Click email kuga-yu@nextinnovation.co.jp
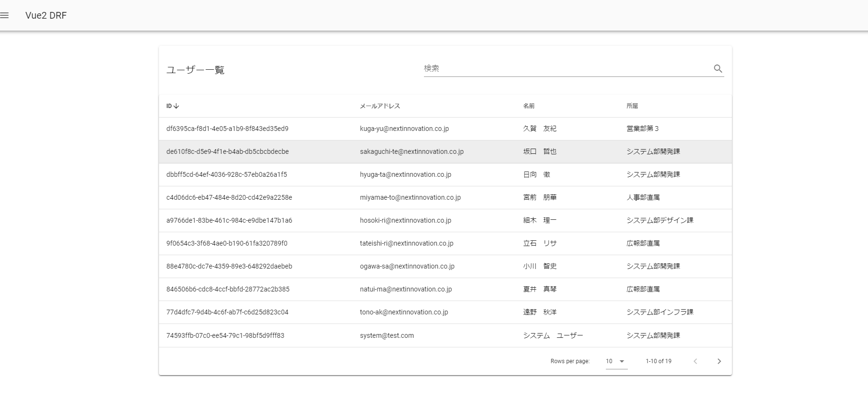 [x=404, y=129]
